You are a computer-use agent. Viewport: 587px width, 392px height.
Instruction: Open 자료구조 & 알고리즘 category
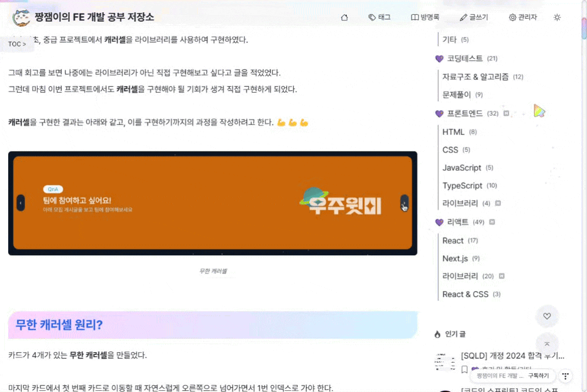click(x=483, y=77)
